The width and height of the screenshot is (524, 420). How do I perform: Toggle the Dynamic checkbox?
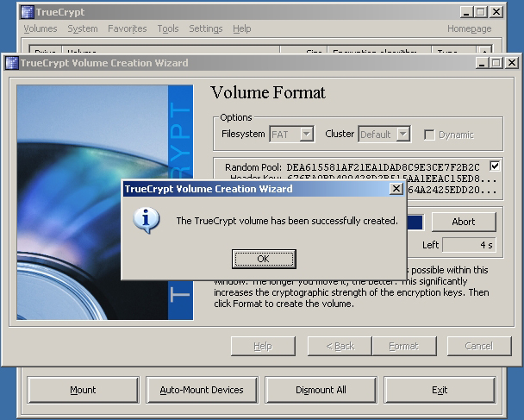click(429, 135)
